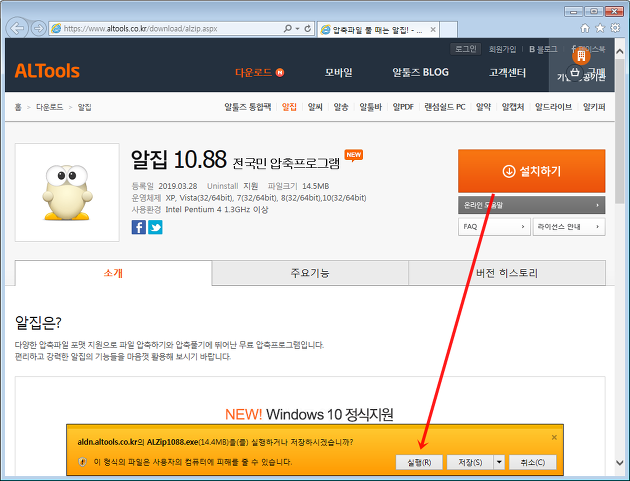Viewport: 630px width, 481px height.
Task: Share on Twitter via the bird icon
Action: point(155,227)
